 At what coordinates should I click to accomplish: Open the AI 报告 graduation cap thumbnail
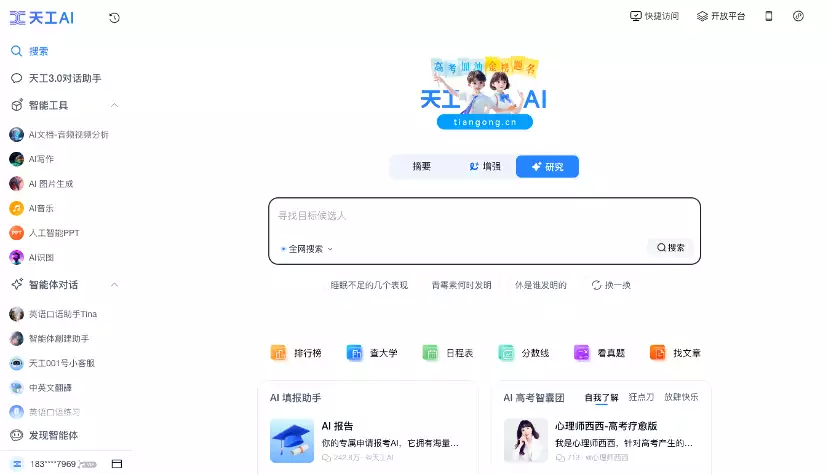click(292, 440)
